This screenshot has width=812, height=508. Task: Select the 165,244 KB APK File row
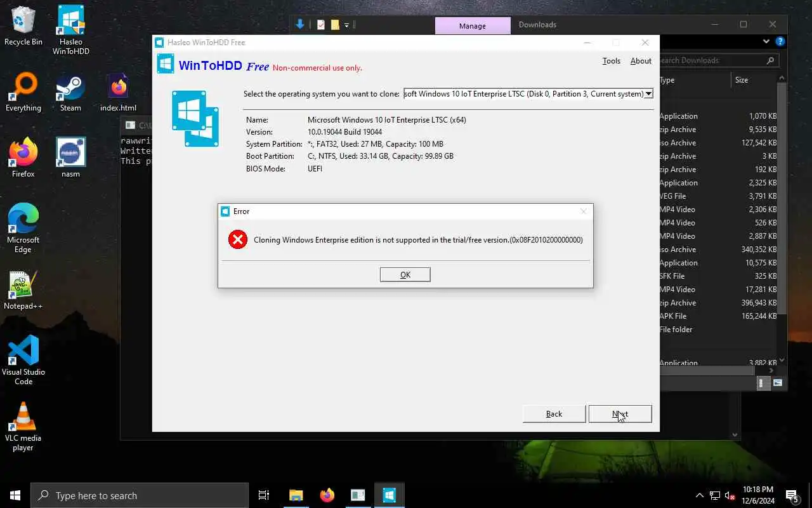(718, 316)
